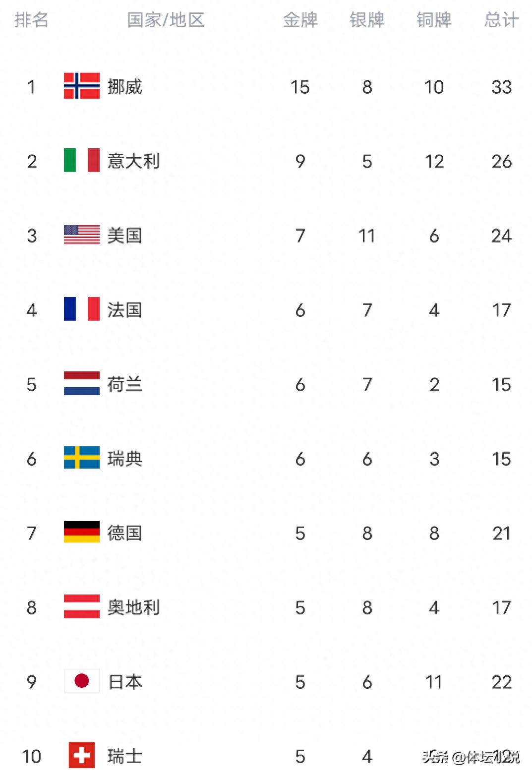Sort by 银牌 column header
The height and width of the screenshot is (776, 532).
click(x=367, y=20)
